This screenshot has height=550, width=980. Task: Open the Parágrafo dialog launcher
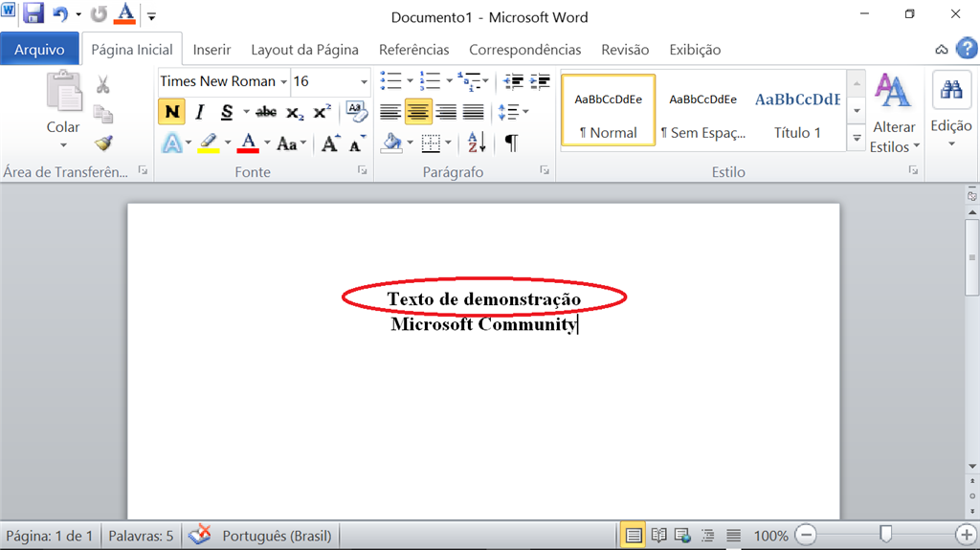tap(545, 170)
